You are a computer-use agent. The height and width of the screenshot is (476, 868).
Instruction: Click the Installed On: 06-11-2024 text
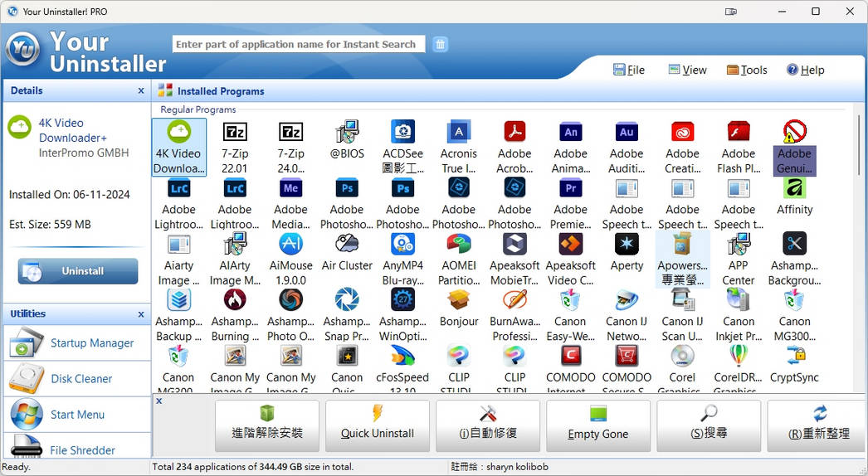(69, 195)
